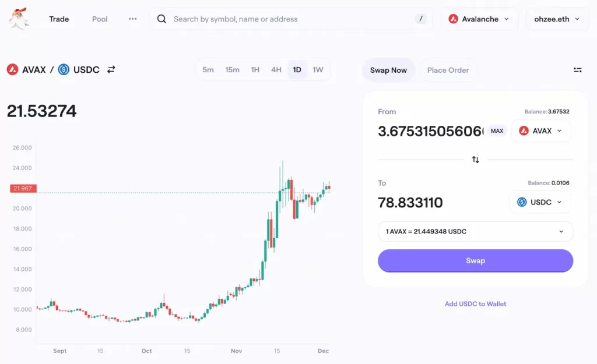Click the red AVAX logo in pair title
This screenshot has width=597, height=364.
[13, 70]
